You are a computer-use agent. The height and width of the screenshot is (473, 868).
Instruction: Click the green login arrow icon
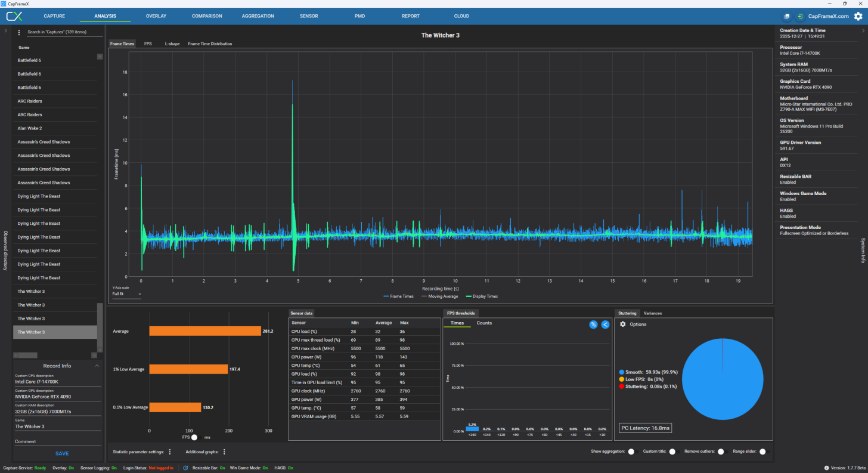pyautogui.click(x=799, y=16)
